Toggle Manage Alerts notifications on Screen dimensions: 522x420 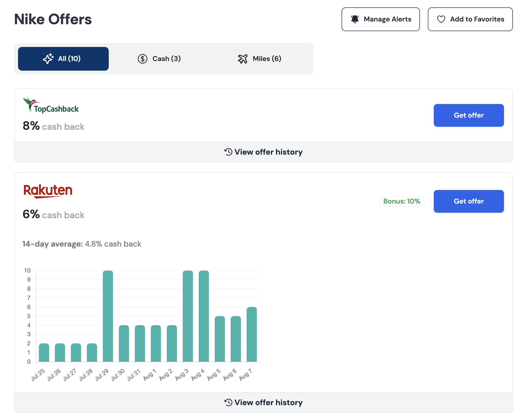click(380, 19)
